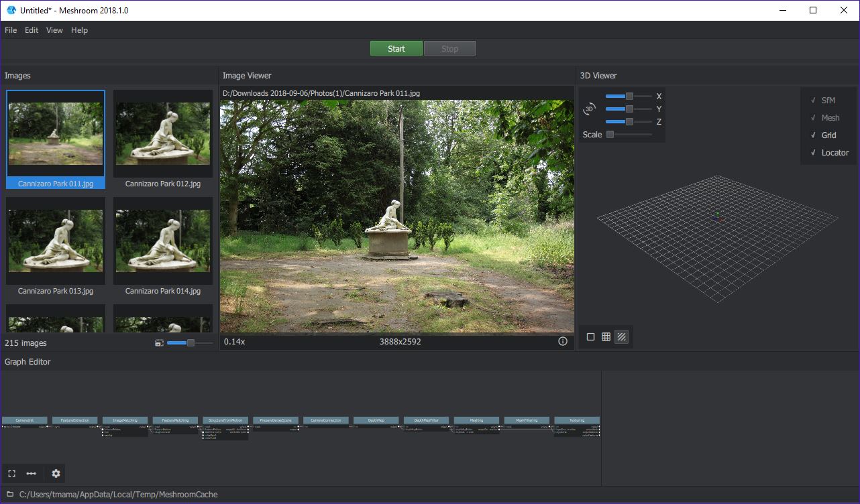The height and width of the screenshot is (504, 860).
Task: Click the MeshroomCache path in status bar
Action: tap(119, 495)
